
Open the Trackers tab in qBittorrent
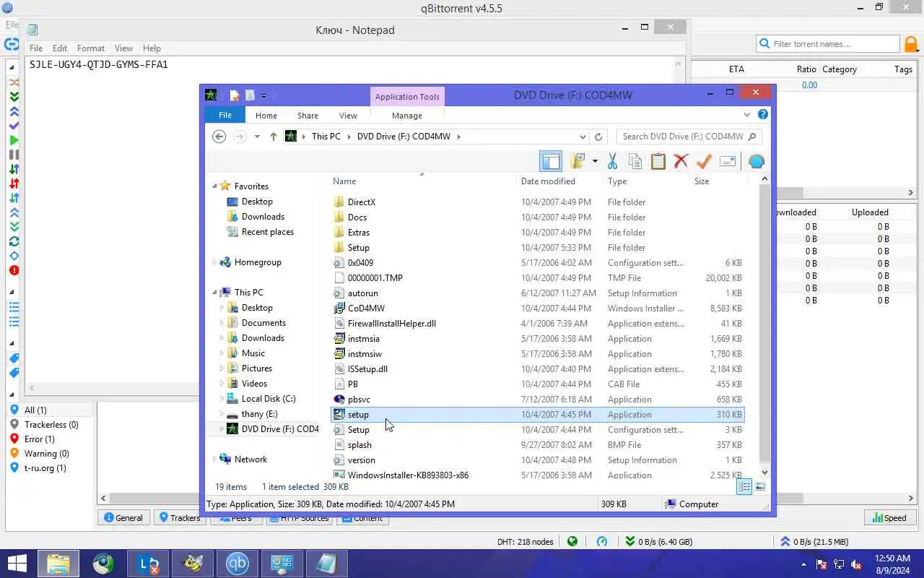point(179,518)
